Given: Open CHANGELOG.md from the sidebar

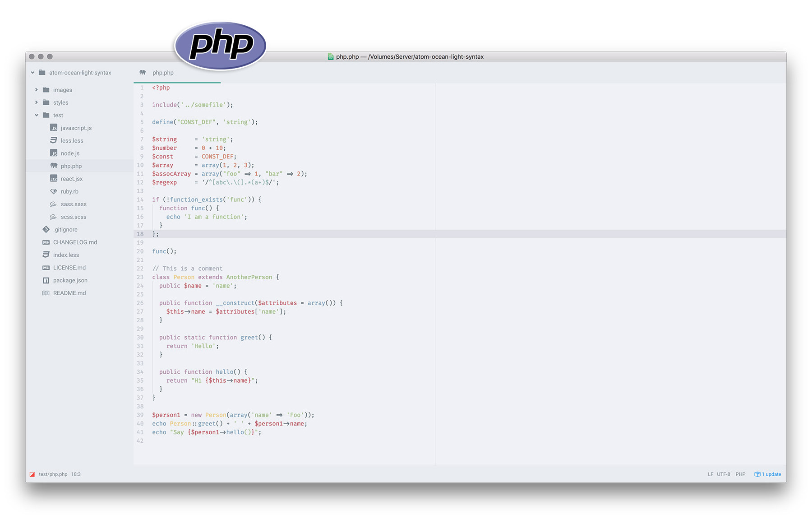Looking at the screenshot, I should [x=75, y=242].
